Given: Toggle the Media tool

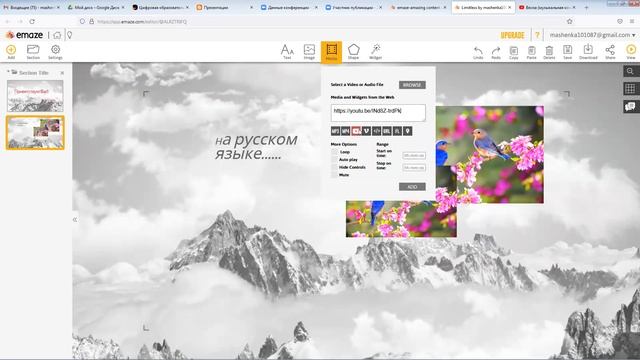Looking at the screenshot, I should [x=331, y=52].
